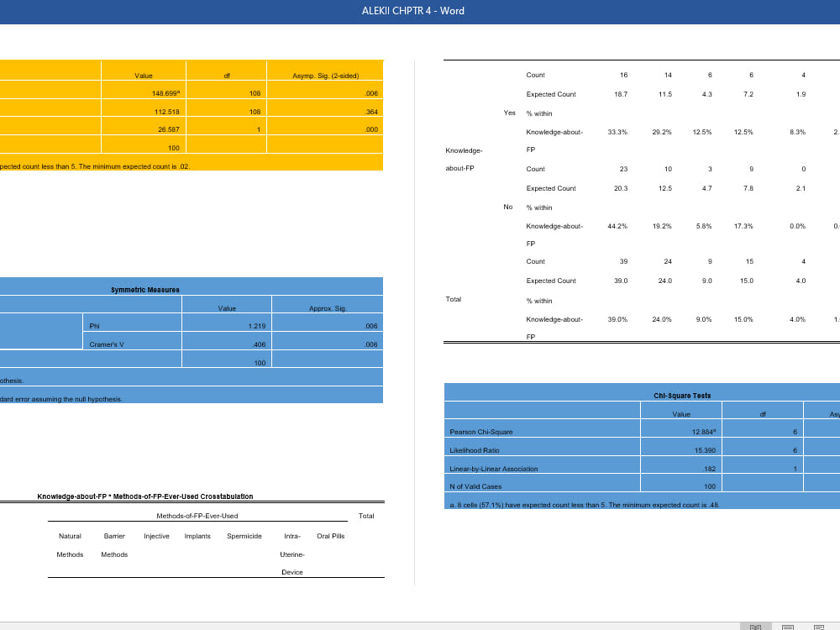The width and height of the screenshot is (840, 630).
Task: Select the value 26.587 in yellow table
Action: tap(169, 129)
